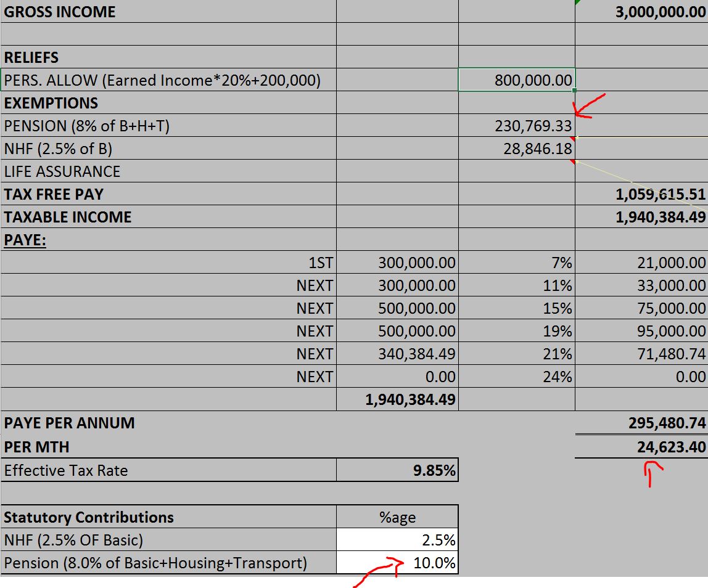The image size is (708, 588).
Task: Click the monthly PAYE value 24,623.40
Action: (x=641, y=447)
